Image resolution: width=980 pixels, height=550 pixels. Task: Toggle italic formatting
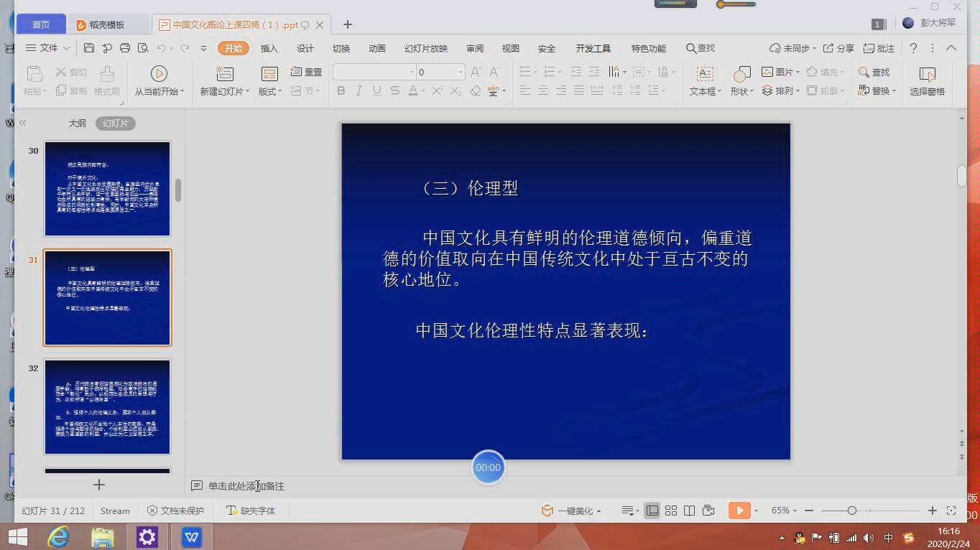358,90
